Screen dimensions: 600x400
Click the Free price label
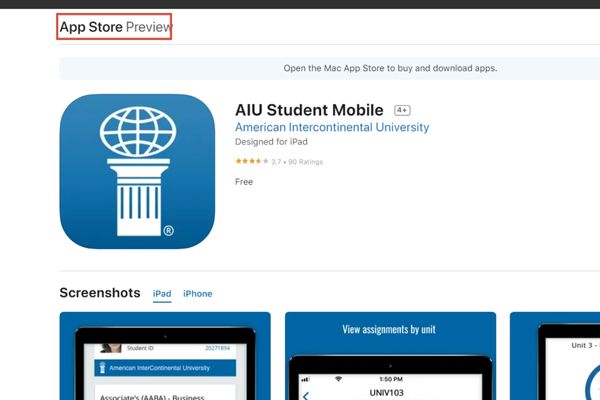tap(244, 182)
